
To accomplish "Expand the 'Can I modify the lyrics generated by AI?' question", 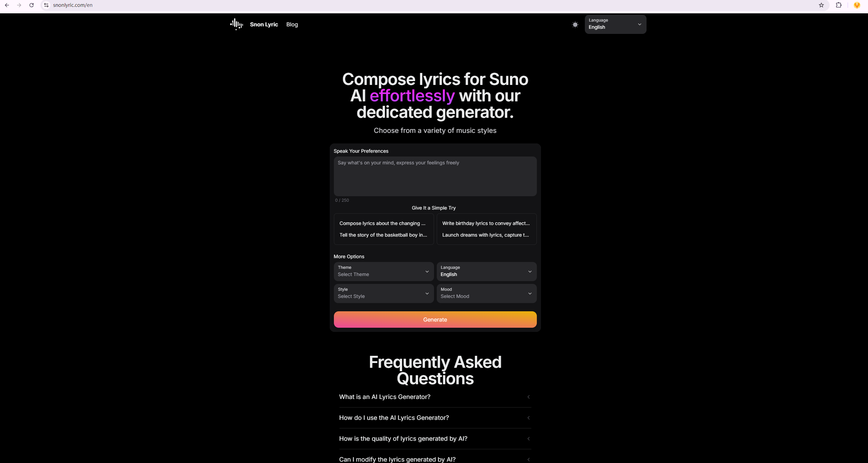I will (x=435, y=459).
